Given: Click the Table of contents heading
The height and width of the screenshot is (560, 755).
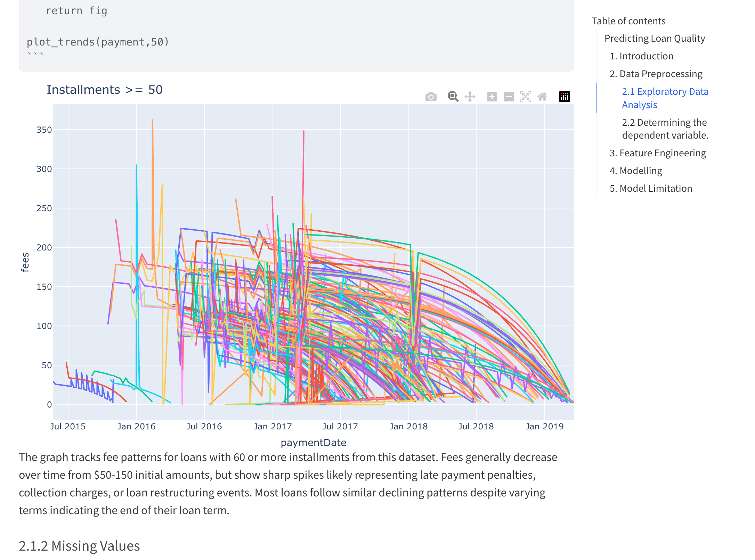Looking at the screenshot, I should pos(628,21).
